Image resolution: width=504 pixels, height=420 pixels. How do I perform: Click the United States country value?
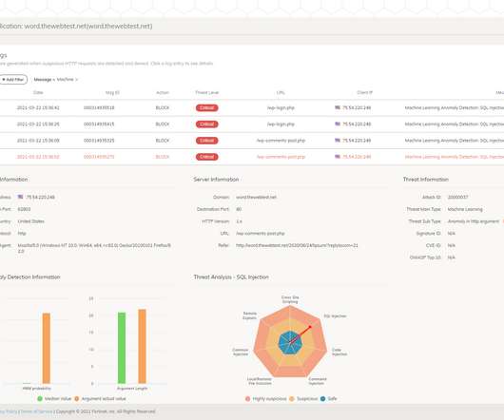click(30, 221)
